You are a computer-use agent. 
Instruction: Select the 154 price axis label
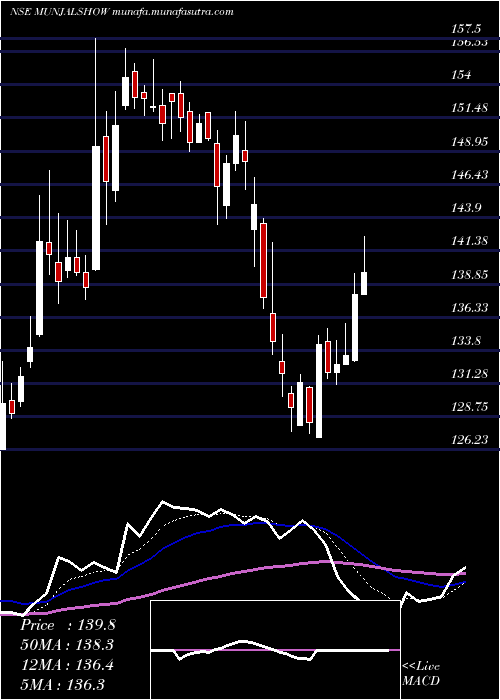[x=462, y=75]
